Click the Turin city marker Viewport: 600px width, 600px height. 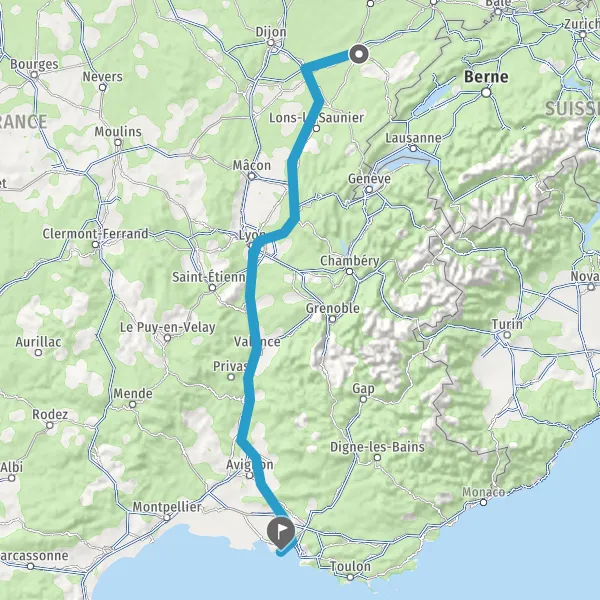[x=507, y=335]
